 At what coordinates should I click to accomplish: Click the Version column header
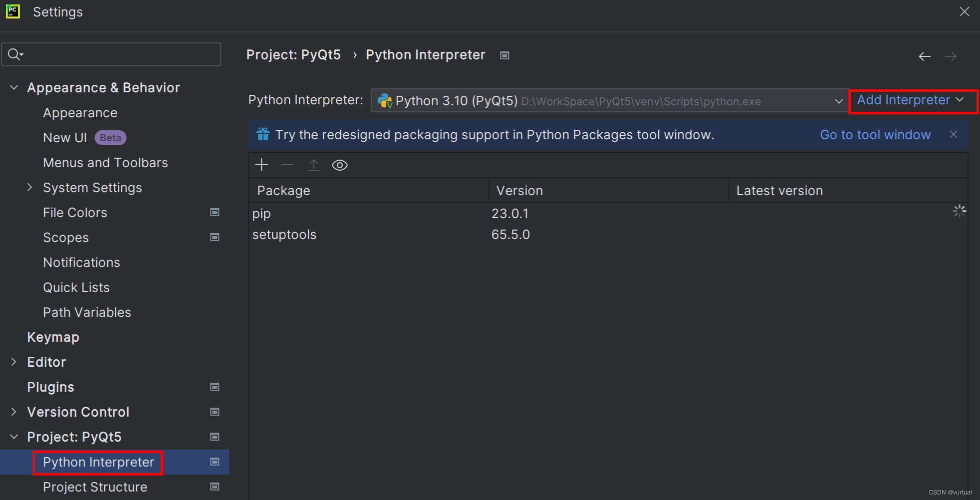pos(609,191)
